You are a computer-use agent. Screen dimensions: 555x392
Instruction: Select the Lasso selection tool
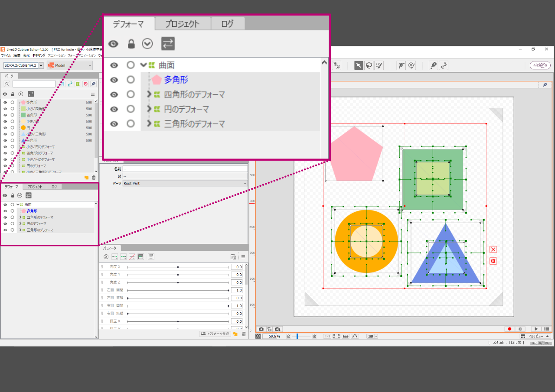point(369,65)
